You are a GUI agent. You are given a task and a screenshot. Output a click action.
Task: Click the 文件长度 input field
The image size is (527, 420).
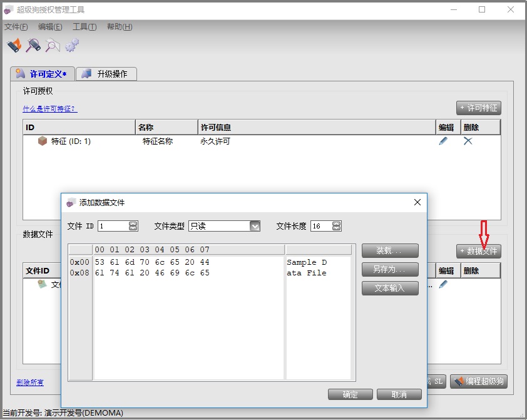320,226
